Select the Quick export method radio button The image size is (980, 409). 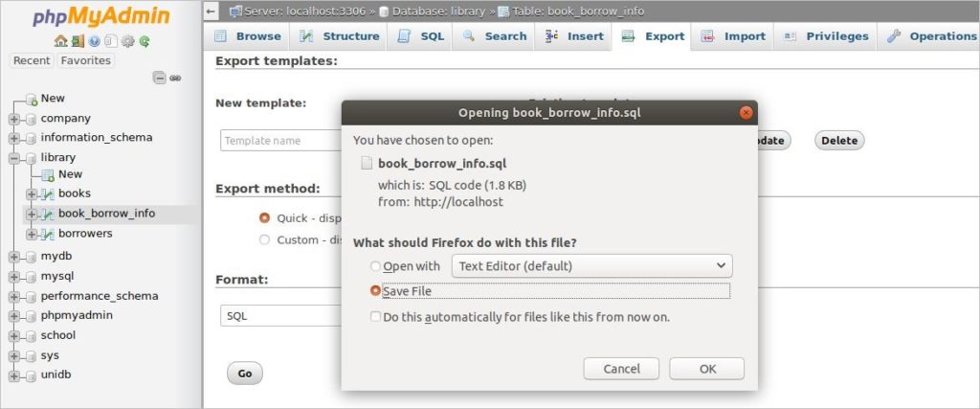point(264,217)
